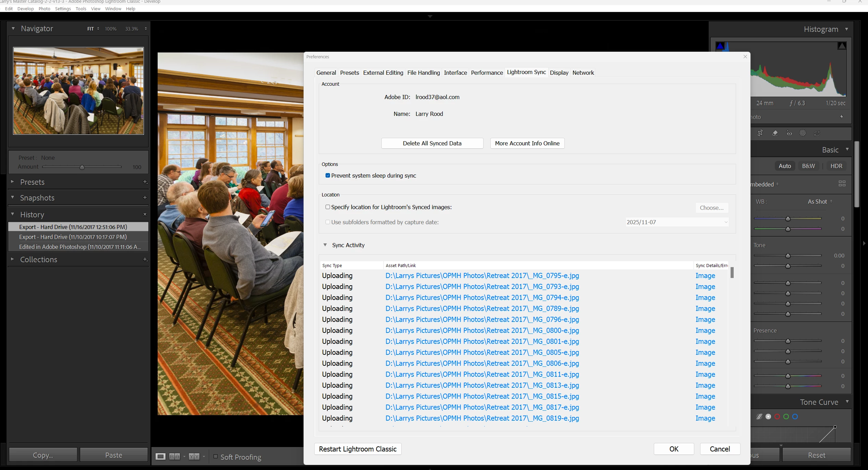Click the Loupe view icon in toolbar
The height and width of the screenshot is (470, 868).
(x=160, y=456)
